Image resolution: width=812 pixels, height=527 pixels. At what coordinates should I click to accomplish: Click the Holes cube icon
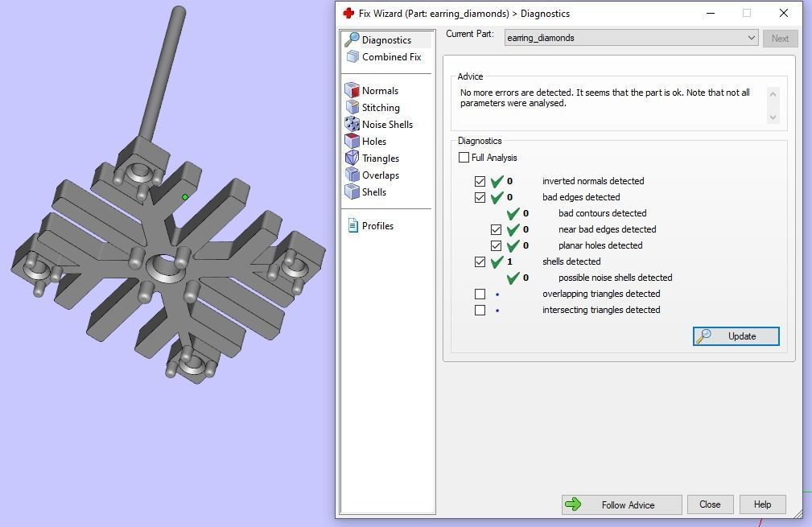tap(352, 141)
